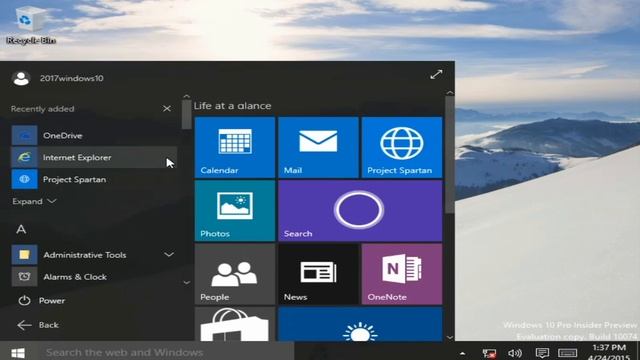640x360 pixels.
Task: Open the touch keyboard tray icon
Action: [567, 353]
